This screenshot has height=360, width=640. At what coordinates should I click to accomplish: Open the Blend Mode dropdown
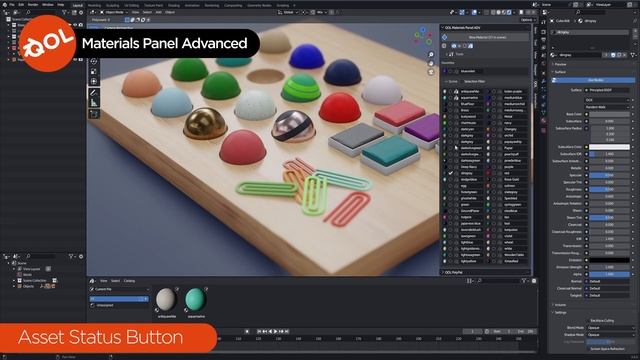(x=610, y=328)
